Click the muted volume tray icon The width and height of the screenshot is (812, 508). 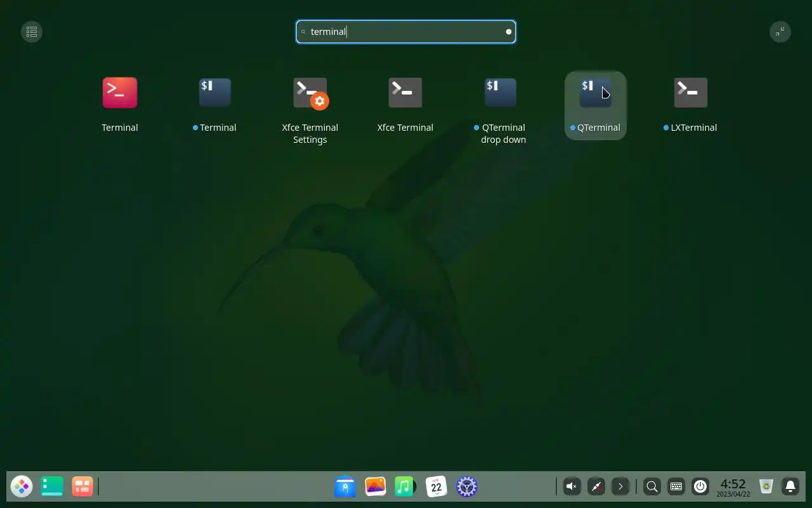tap(572, 487)
